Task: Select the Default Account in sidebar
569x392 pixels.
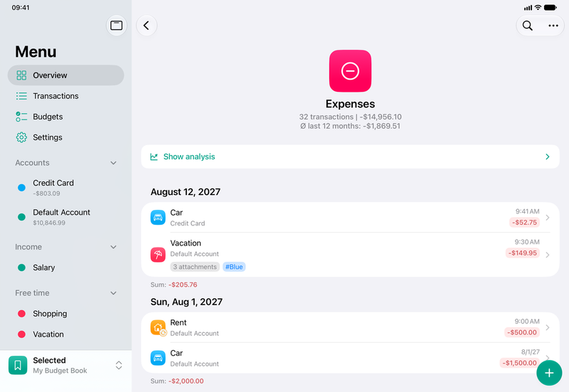Action: (65, 217)
